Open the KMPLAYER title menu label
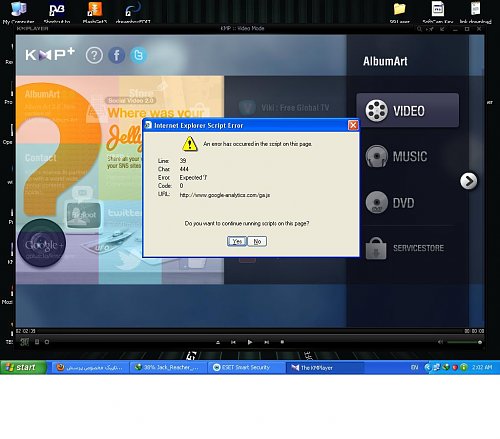Screen dimensions: 500x439 pyautogui.click(x=32, y=29)
